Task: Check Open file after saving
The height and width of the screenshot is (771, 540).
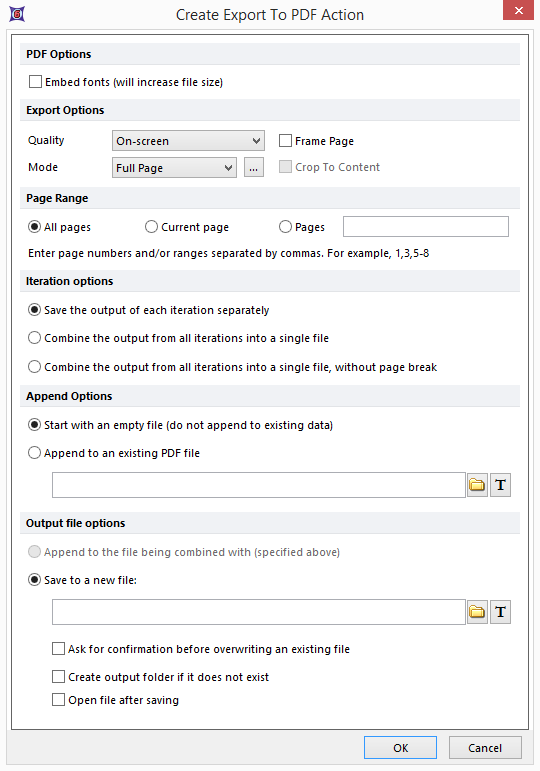Action: coord(59,699)
